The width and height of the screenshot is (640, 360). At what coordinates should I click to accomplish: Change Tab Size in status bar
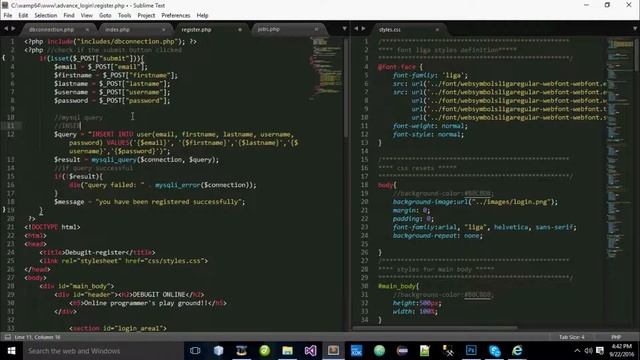coord(572,337)
